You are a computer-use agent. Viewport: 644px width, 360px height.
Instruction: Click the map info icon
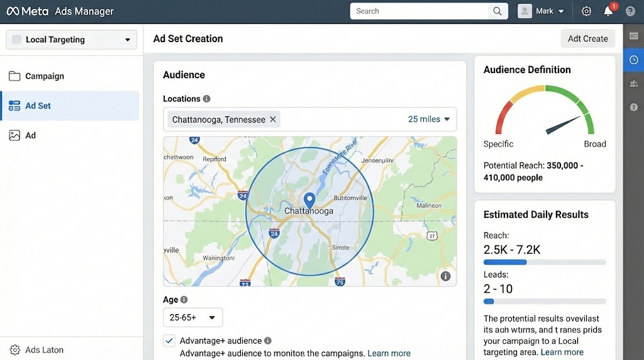[x=445, y=276]
